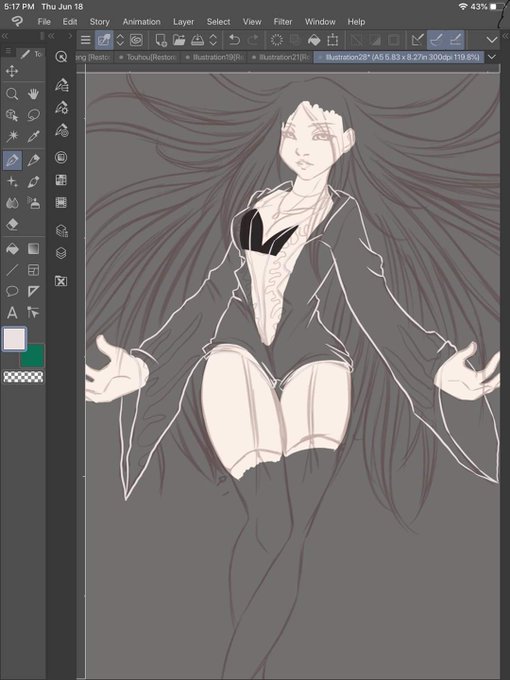Select the light main drawing color swatch
The height and width of the screenshot is (680, 510).
tap(14, 339)
